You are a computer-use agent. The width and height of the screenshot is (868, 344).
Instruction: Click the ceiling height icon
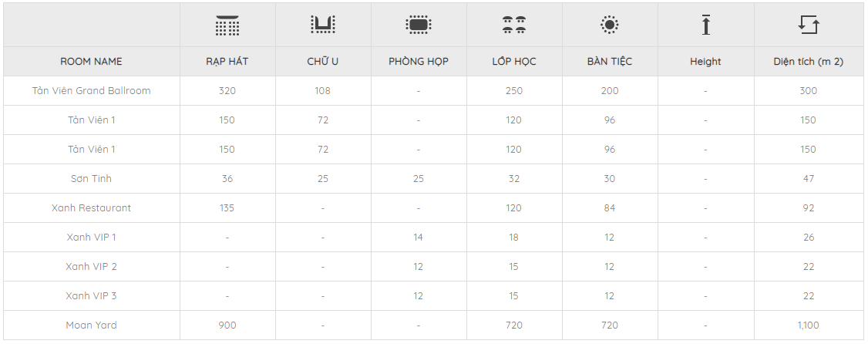click(x=705, y=25)
